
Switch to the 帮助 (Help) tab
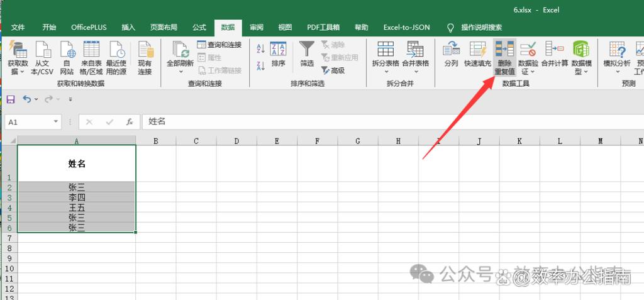tap(362, 28)
